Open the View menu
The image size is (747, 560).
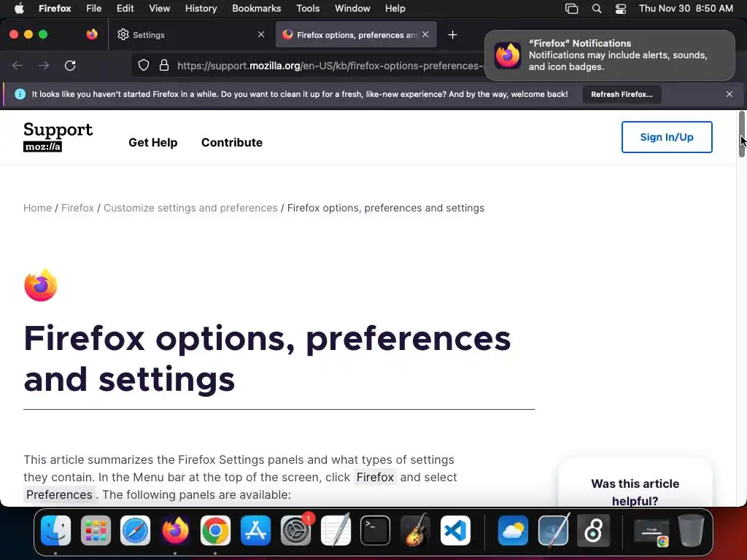pos(160,8)
